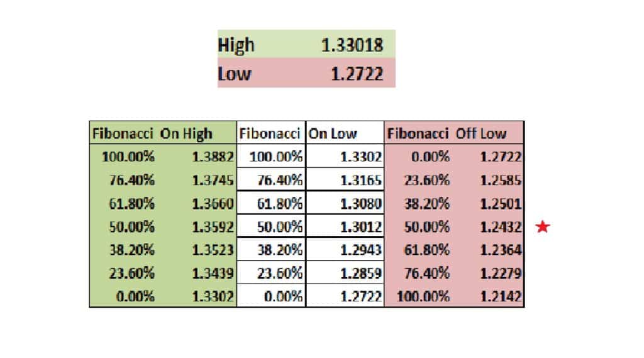
Task: Select the 1.3660 On High cell
Action: point(213,203)
